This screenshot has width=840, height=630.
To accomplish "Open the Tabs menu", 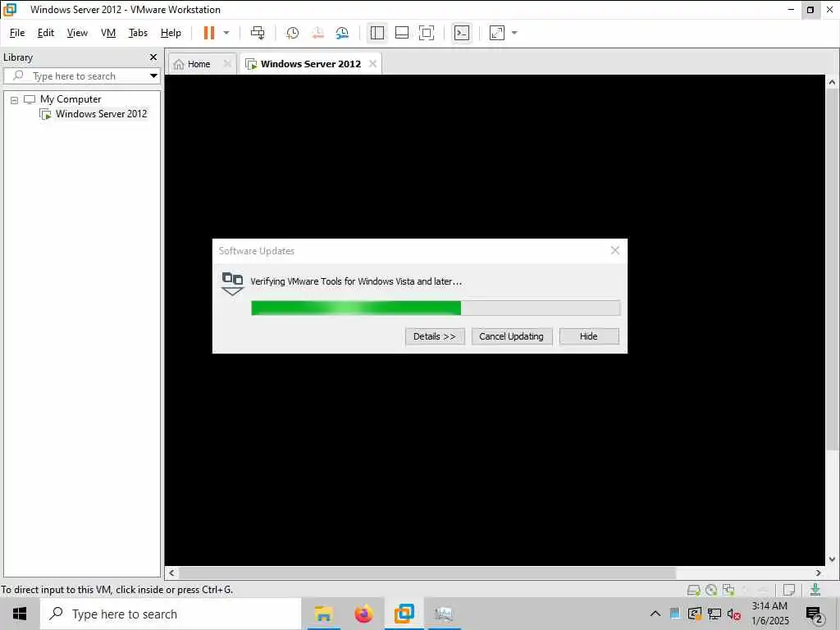I will point(138,33).
